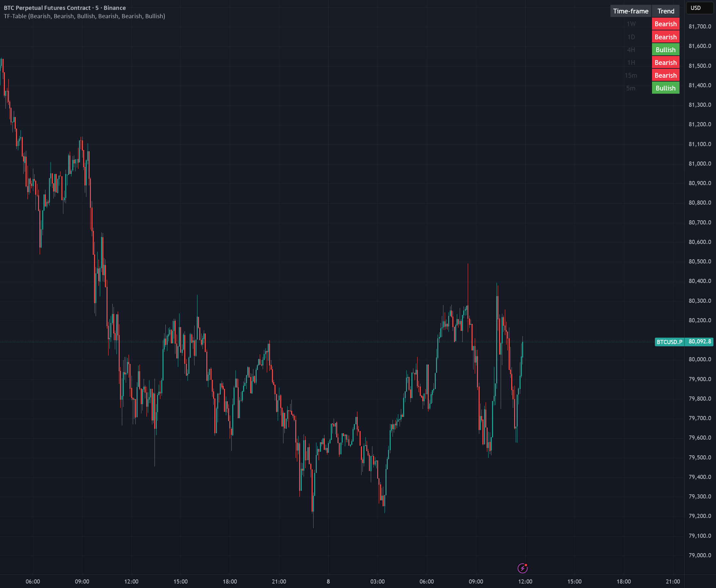716x588 pixels.
Task: Click the Trend table header
Action: point(666,11)
